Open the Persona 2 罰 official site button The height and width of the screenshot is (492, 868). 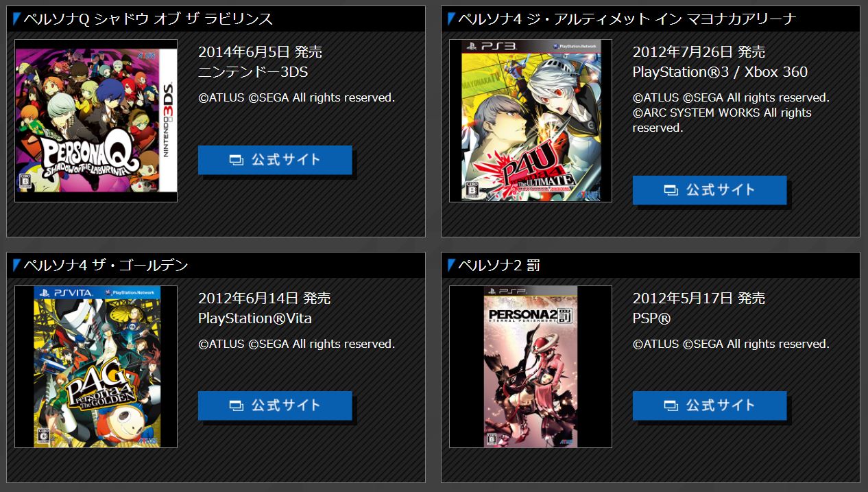(710, 406)
